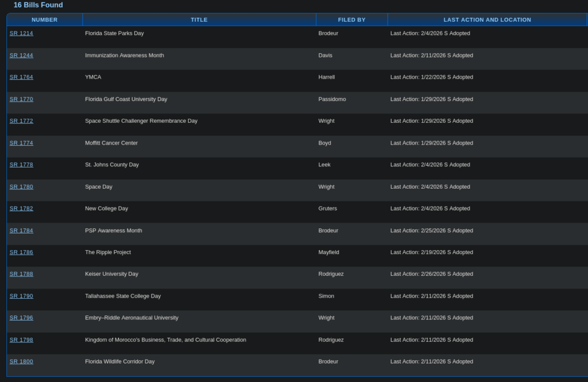This screenshot has width=588, height=382.
Task: Sort by the FILED BY column
Action: [x=351, y=19]
